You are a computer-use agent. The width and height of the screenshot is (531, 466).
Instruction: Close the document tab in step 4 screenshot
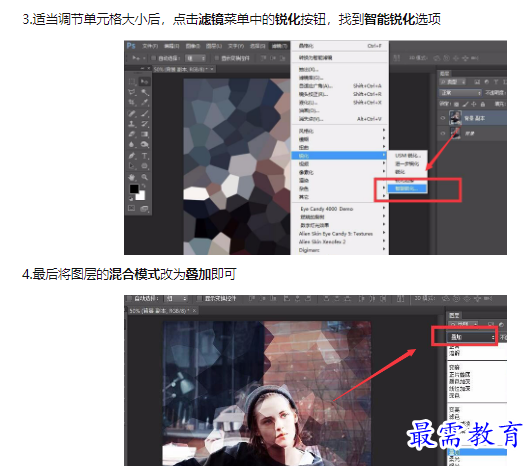pos(194,311)
